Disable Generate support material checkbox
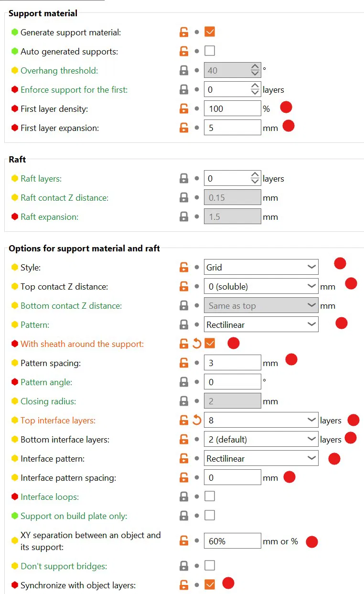The width and height of the screenshot is (364, 594). [x=210, y=32]
